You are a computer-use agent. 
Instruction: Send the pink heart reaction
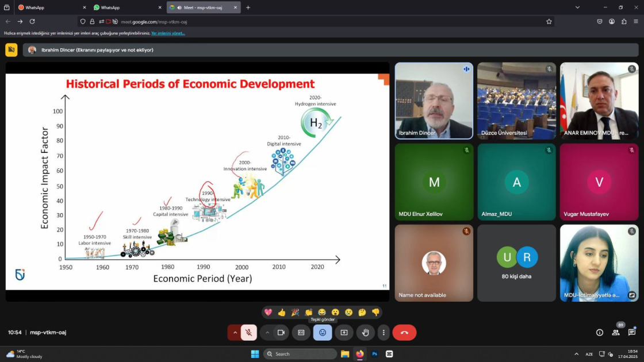(x=268, y=313)
